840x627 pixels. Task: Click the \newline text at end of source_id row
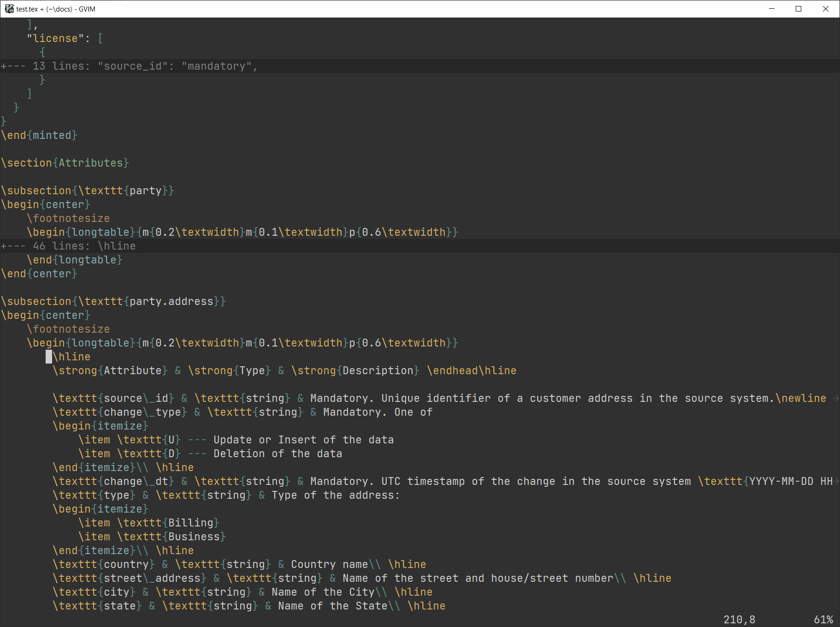point(801,398)
